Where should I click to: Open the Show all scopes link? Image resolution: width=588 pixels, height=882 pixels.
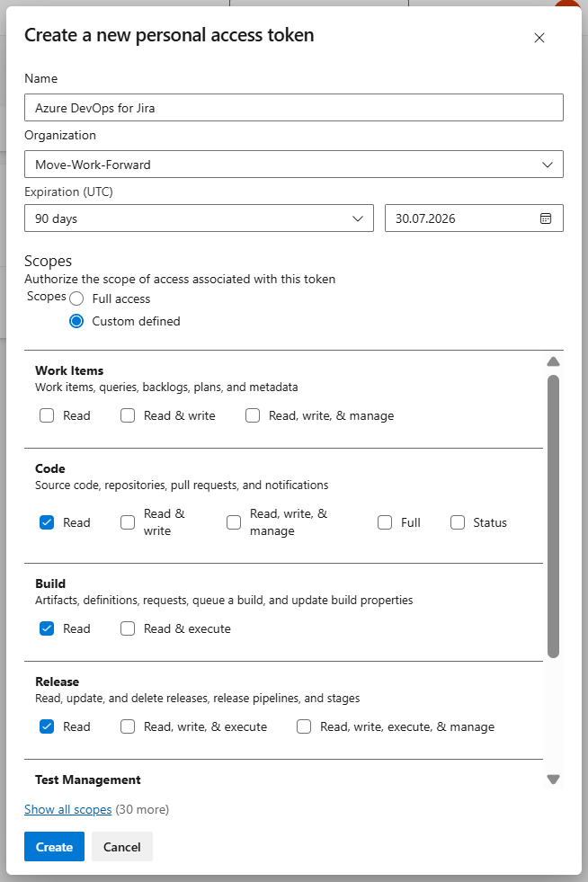pyautogui.click(x=68, y=809)
